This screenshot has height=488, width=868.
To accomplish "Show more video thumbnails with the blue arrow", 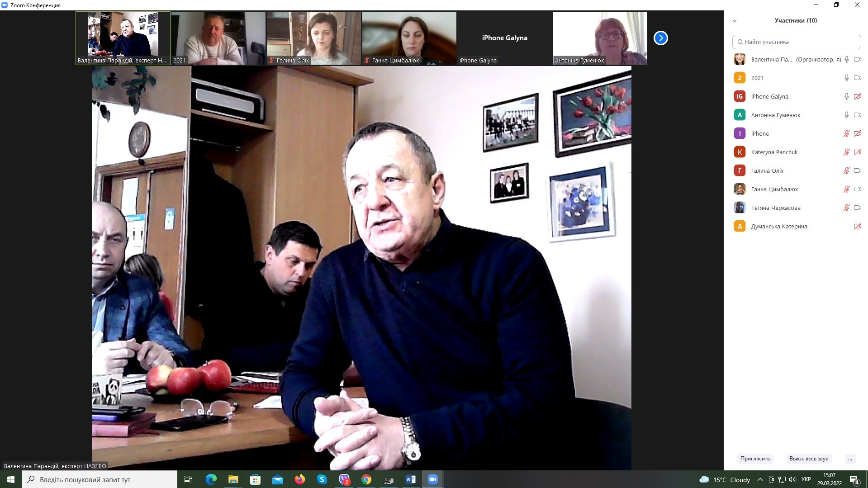I will 661,38.
